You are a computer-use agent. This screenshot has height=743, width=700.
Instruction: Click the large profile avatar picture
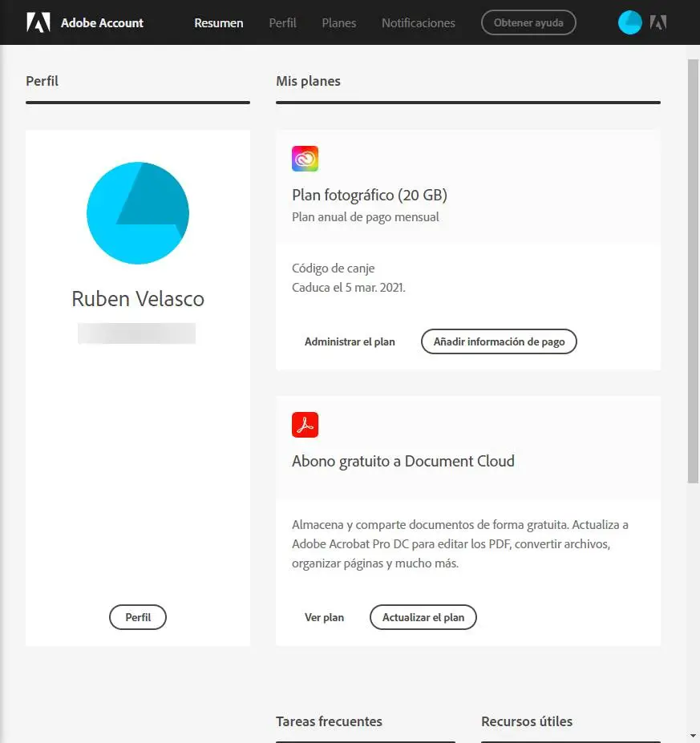pos(138,213)
